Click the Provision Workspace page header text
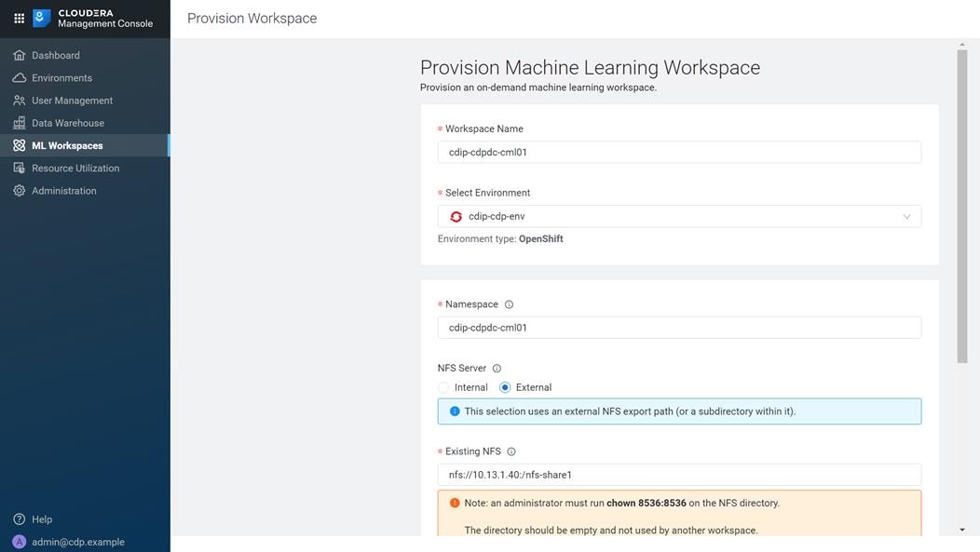This screenshot has height=552, width=980. (x=252, y=18)
